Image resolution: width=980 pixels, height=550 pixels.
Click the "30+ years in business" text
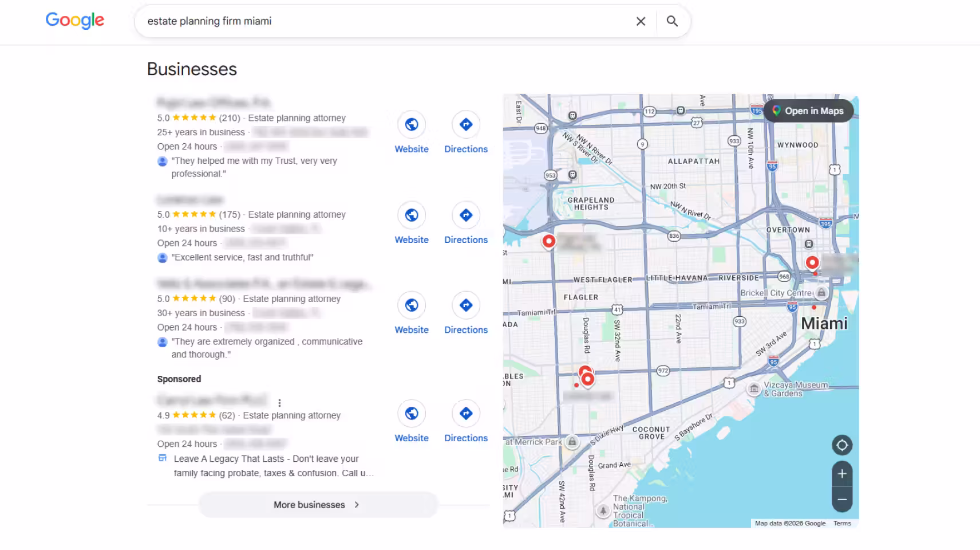(x=201, y=313)
